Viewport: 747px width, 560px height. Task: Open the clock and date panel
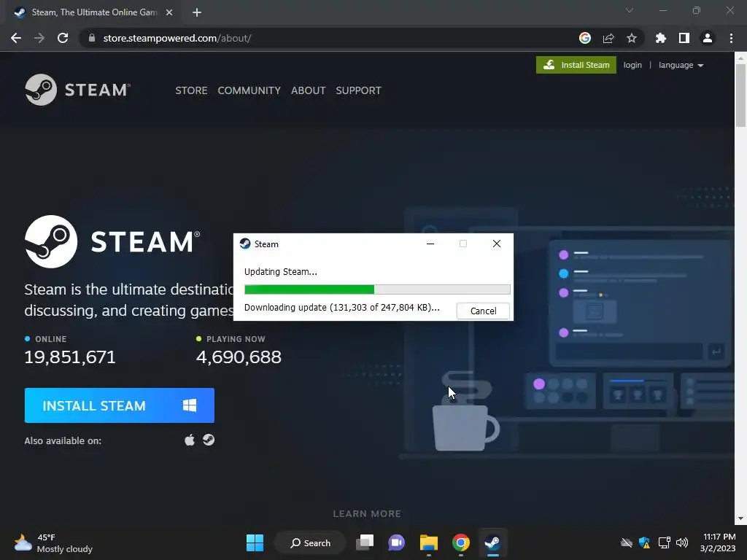pos(718,542)
